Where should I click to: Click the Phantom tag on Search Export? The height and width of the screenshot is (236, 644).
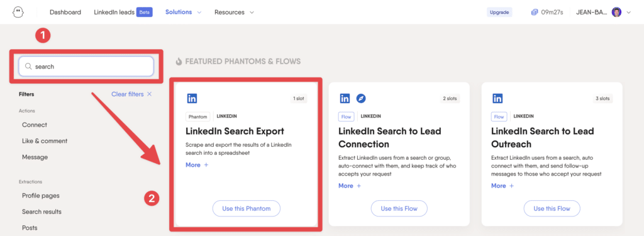point(198,117)
